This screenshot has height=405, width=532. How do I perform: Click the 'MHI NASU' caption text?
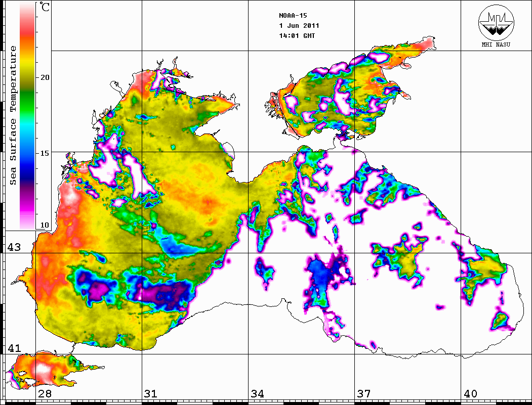496,44
